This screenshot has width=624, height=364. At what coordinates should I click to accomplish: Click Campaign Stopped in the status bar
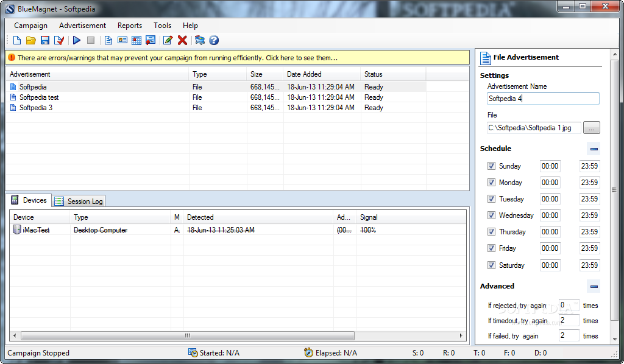[x=38, y=353]
